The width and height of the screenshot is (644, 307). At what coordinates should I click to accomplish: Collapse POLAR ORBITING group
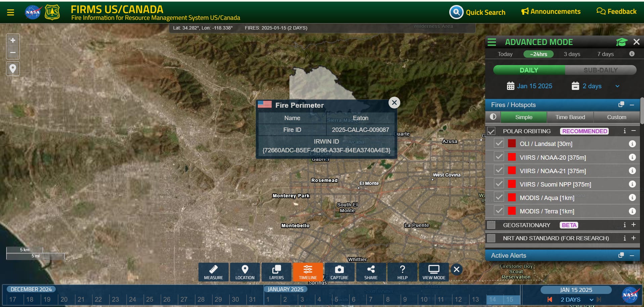pos(634,131)
